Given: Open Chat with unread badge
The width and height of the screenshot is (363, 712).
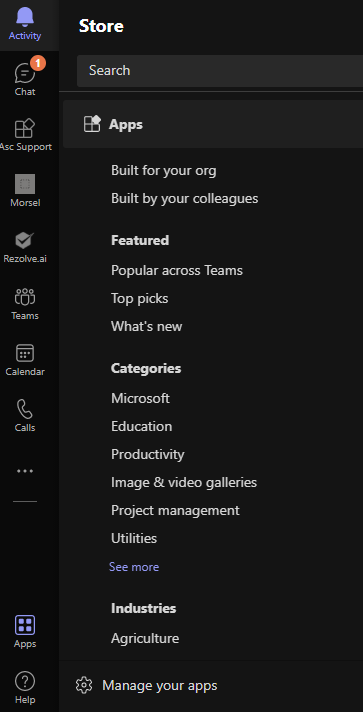Looking at the screenshot, I should (25, 72).
